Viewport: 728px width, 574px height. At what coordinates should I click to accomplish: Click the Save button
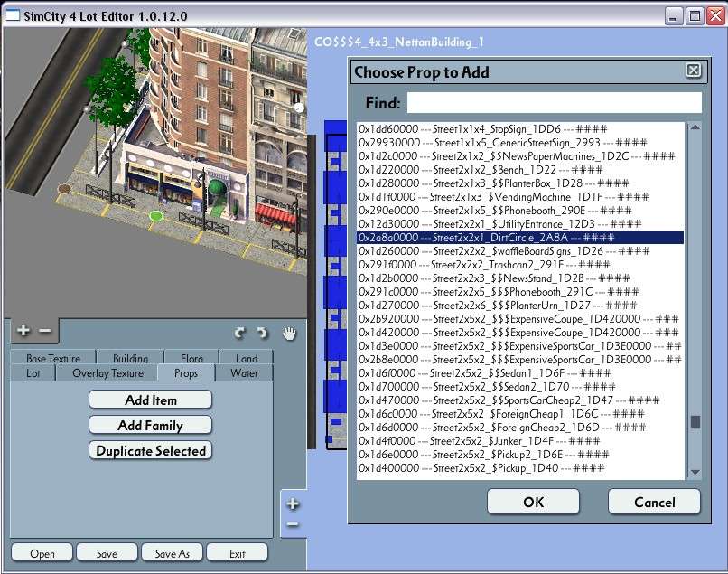[x=107, y=553]
